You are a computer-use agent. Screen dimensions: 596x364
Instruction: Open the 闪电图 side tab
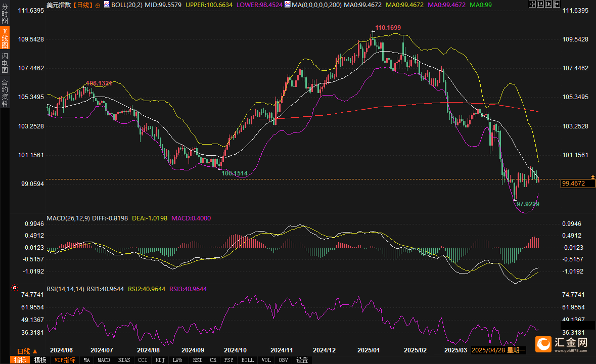point(5,63)
